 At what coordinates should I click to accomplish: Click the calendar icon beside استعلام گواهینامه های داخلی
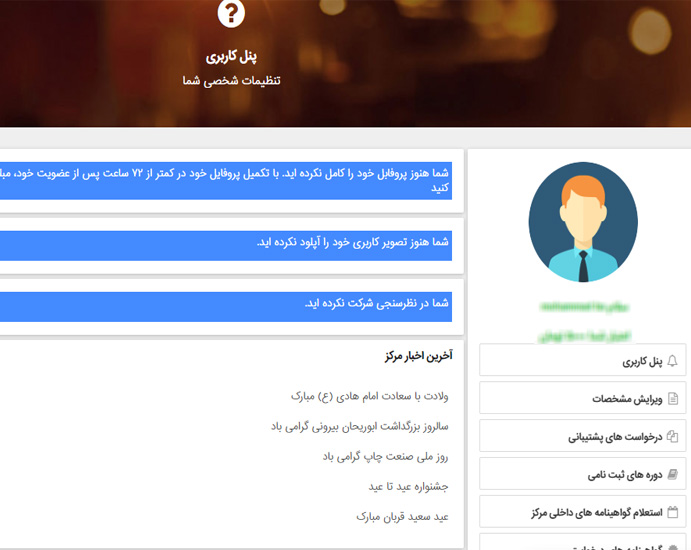672,512
